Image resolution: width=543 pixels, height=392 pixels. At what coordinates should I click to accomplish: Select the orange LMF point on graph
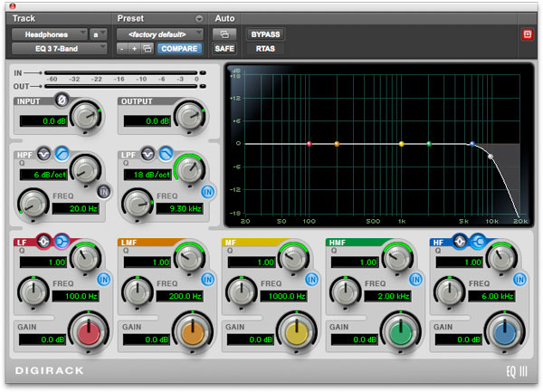pos(337,144)
